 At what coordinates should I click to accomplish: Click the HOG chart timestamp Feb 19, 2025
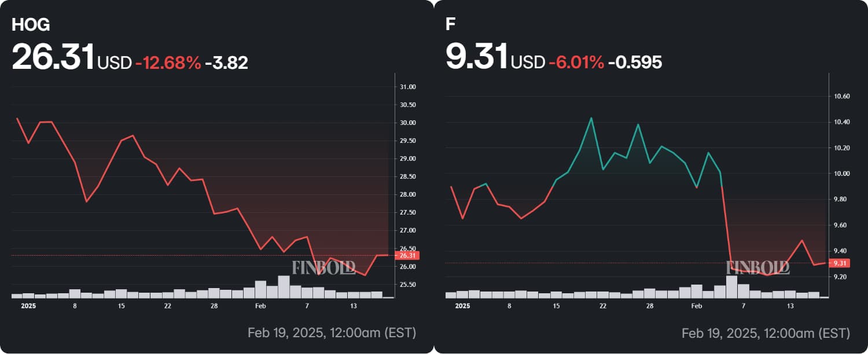[x=332, y=333]
